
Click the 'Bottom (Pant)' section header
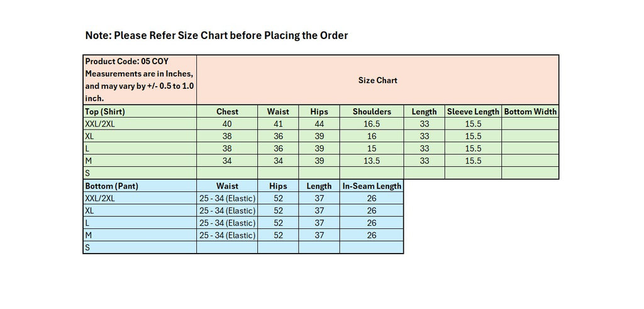[x=111, y=186]
